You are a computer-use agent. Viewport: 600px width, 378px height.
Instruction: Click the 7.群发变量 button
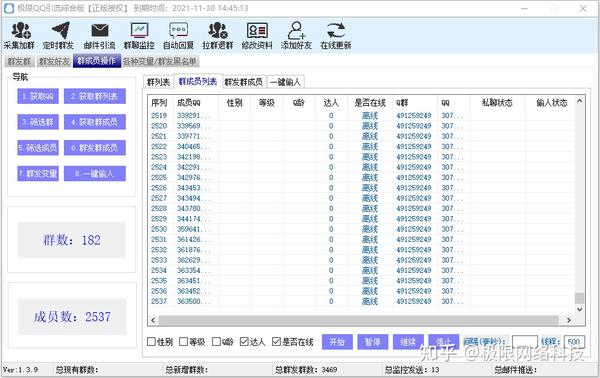click(38, 174)
